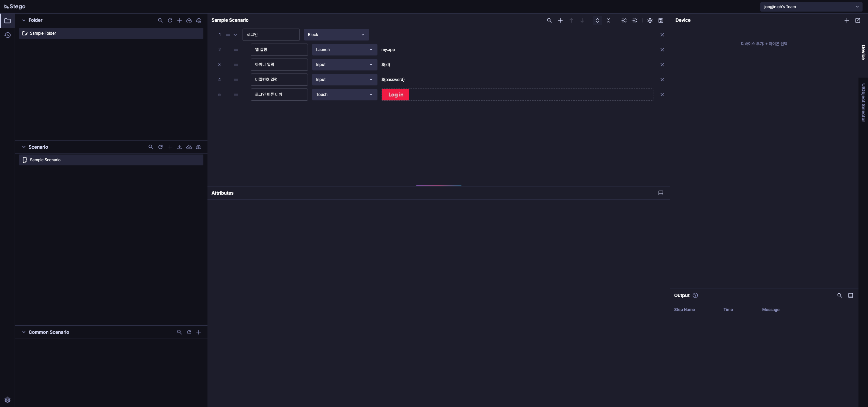Add a new device with the plus icon
Screen dimensions: 868x407
(847, 20)
